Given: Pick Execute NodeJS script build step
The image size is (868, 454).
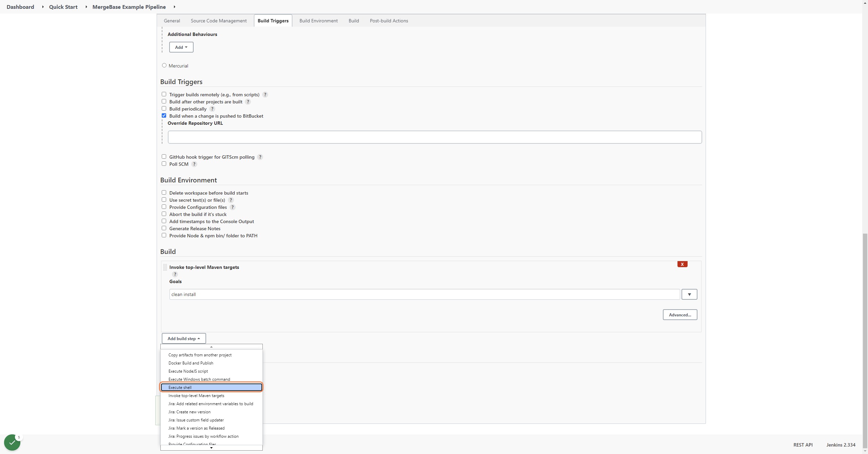Looking at the screenshot, I should point(212,371).
